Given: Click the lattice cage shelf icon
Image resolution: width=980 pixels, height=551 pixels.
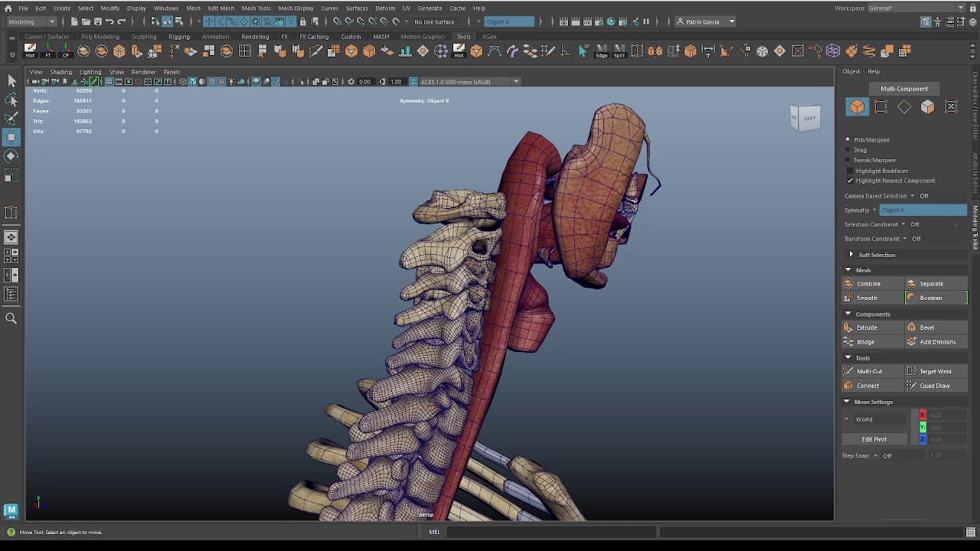Looking at the screenshot, I should coord(833,51).
